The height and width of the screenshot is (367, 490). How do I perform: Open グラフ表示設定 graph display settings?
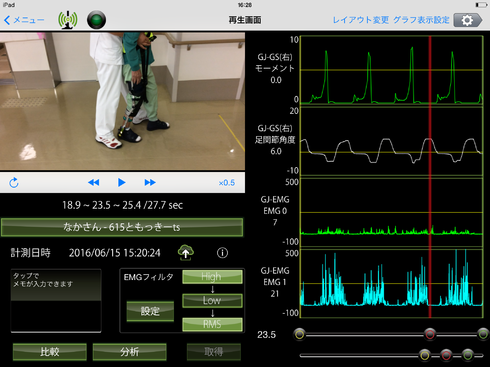(421, 20)
